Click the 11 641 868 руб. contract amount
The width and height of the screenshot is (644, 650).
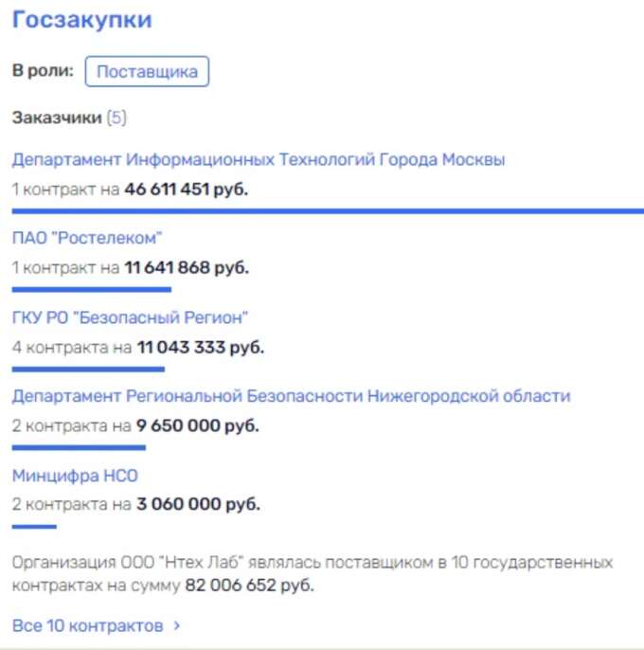[x=186, y=268]
